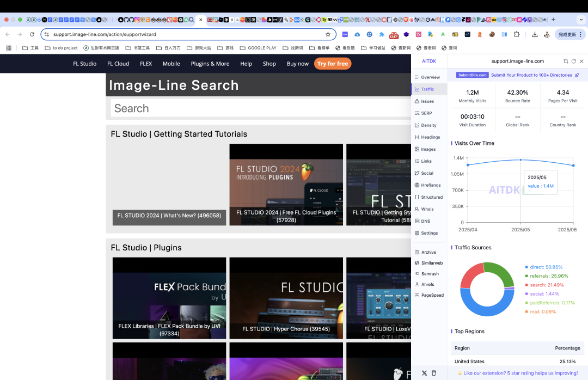Open 'FL Cloud' in the site navigation
The width and height of the screenshot is (588, 380).
(x=118, y=64)
